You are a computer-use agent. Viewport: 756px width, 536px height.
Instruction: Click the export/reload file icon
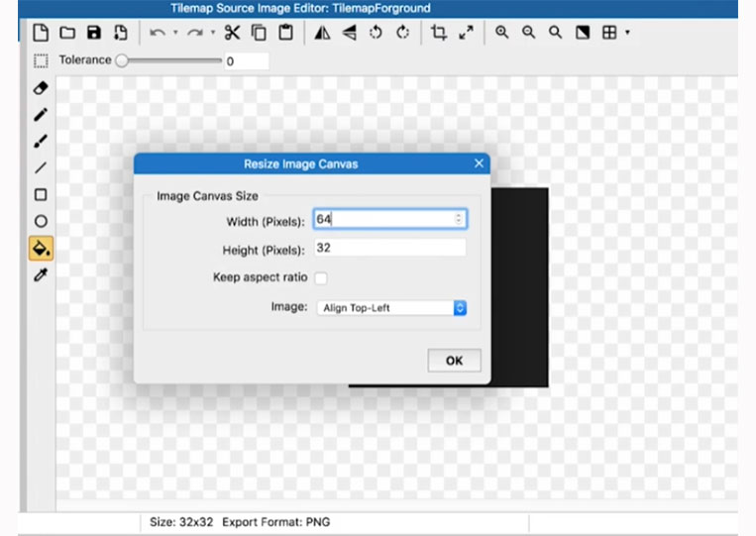(121, 33)
